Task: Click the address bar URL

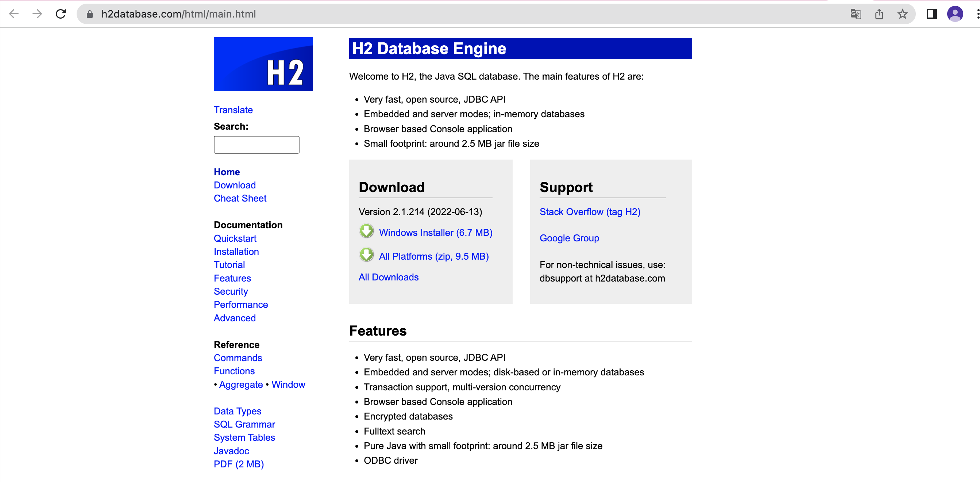Action: (x=178, y=14)
